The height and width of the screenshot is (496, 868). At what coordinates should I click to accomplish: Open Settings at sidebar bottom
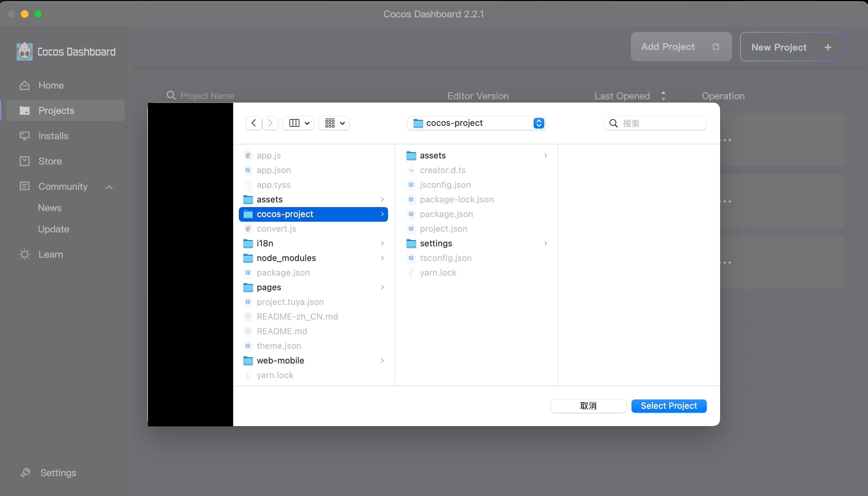click(x=58, y=472)
